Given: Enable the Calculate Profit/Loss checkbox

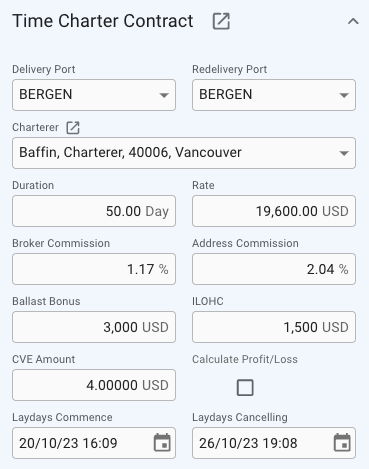Looking at the screenshot, I should tap(245, 388).
